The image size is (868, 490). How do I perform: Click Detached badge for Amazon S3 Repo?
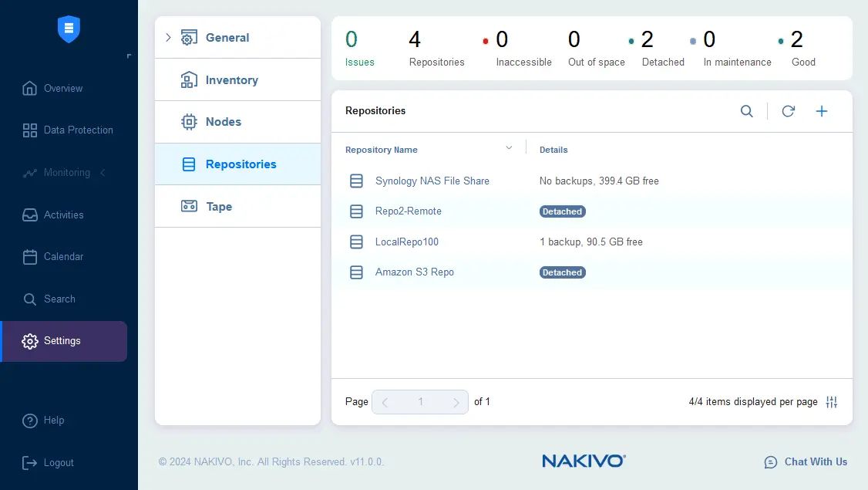(563, 272)
